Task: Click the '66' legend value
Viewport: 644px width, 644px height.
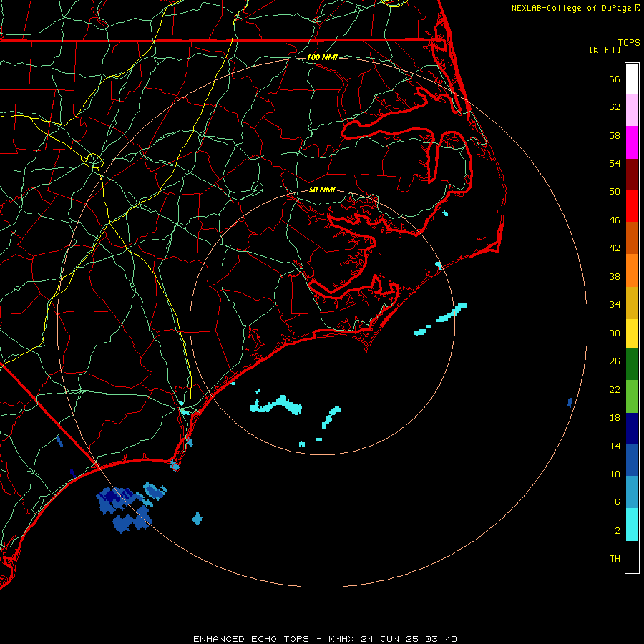Action: pos(615,79)
